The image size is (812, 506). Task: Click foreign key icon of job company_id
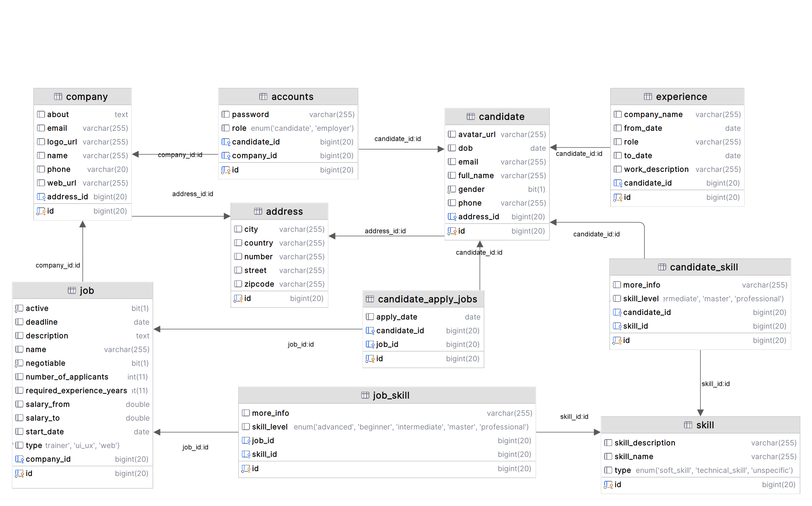[19, 459]
